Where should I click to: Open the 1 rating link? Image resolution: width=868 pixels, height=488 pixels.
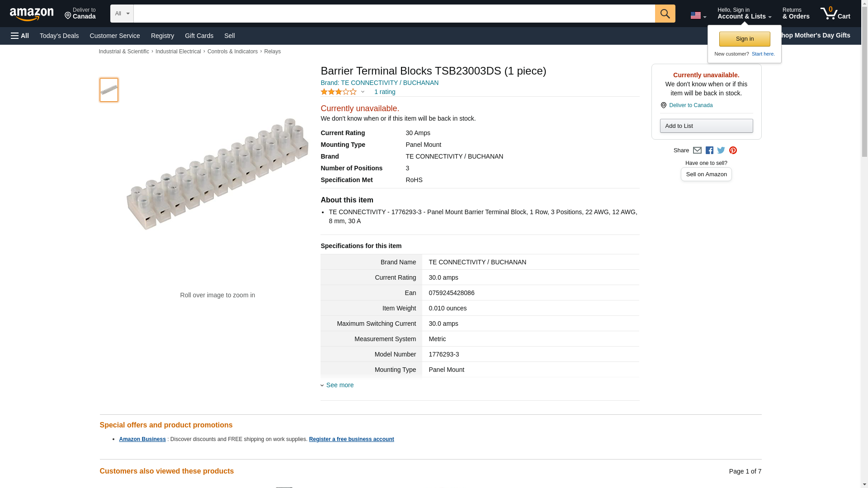384,92
